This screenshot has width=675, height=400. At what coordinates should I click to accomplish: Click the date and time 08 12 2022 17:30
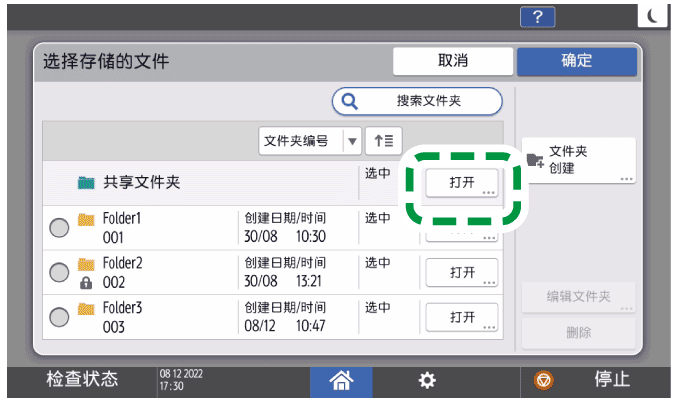181,380
